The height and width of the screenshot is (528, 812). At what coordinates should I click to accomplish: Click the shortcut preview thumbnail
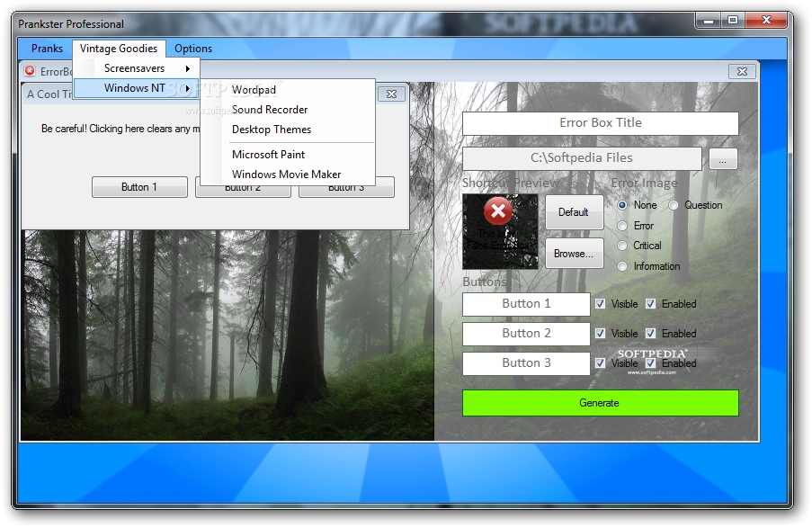tap(500, 231)
